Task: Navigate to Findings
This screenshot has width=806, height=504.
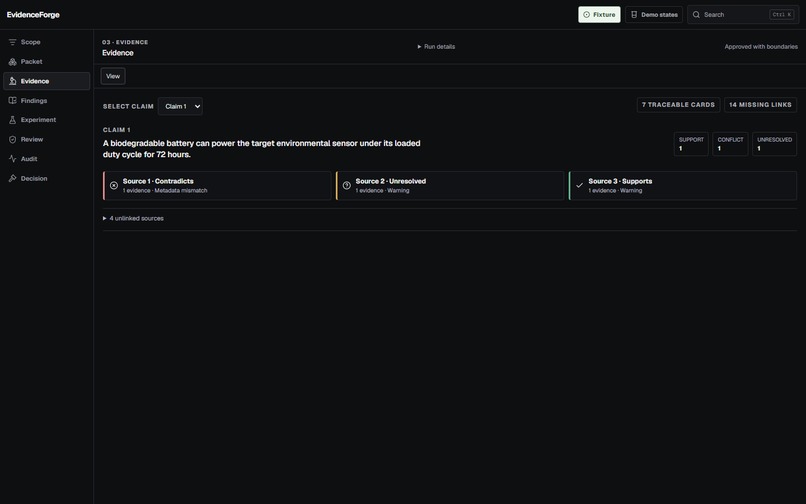Action: (46, 101)
